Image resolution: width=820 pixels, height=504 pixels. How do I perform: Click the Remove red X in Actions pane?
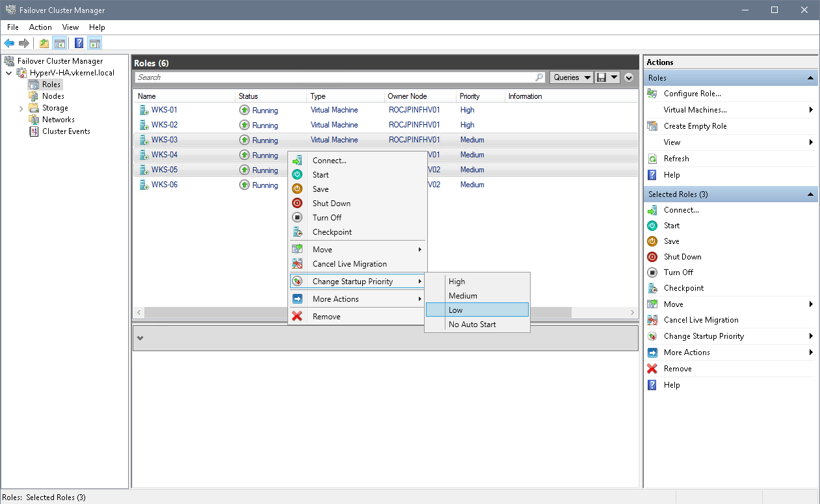(x=652, y=369)
